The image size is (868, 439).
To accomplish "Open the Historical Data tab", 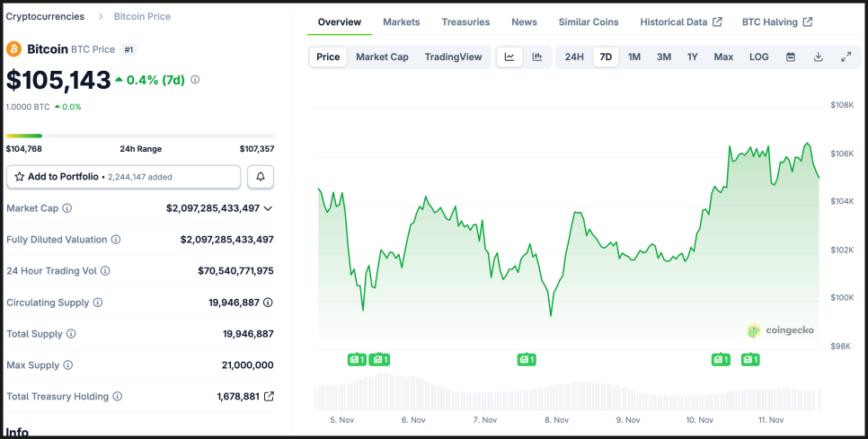I will [x=680, y=22].
